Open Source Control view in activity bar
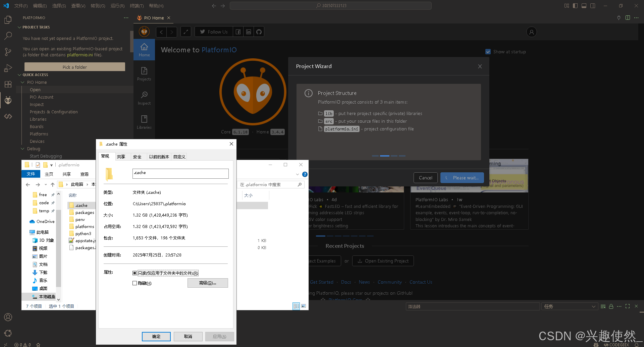The height and width of the screenshot is (347, 644). (8, 52)
